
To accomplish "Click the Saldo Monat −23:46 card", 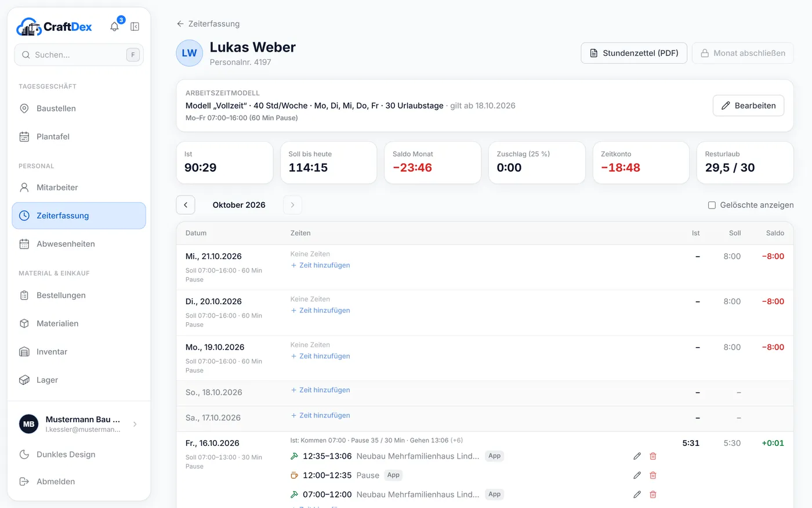I will coord(433,163).
